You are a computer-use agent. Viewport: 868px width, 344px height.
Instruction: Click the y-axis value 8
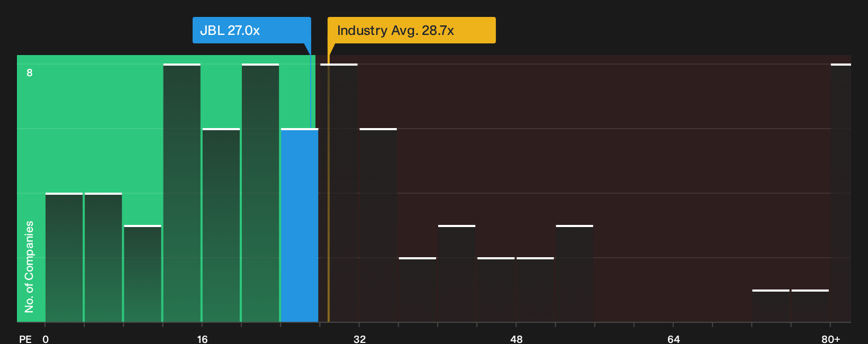pyautogui.click(x=30, y=73)
